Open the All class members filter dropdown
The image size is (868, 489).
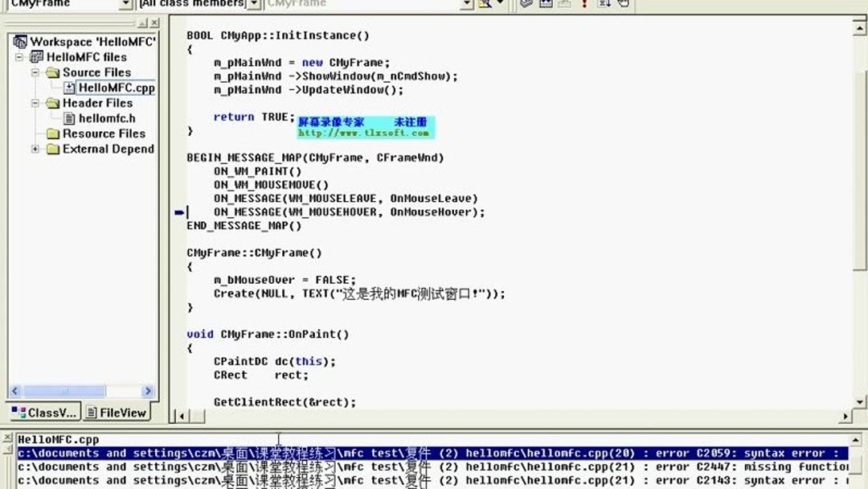[x=254, y=4]
